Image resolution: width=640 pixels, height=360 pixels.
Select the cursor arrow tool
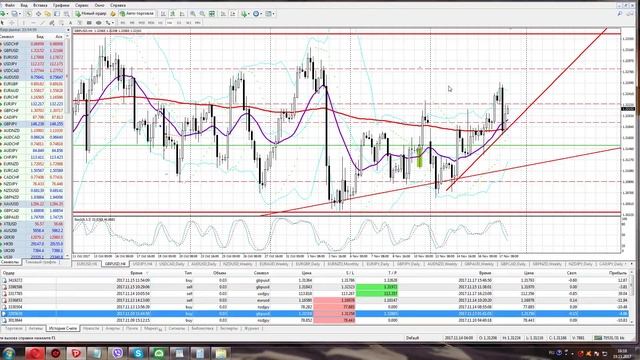coord(2,22)
